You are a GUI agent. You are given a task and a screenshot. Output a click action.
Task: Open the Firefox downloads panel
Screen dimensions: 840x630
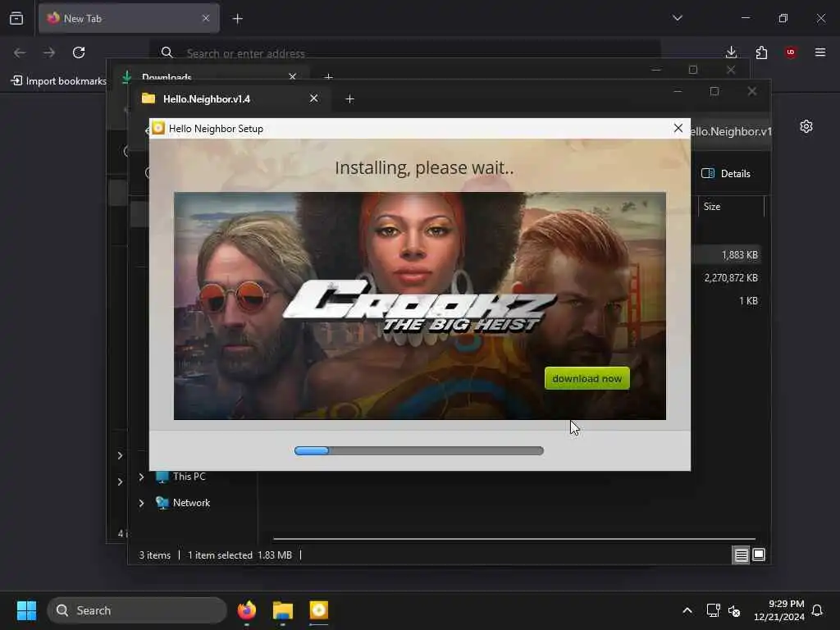click(731, 52)
